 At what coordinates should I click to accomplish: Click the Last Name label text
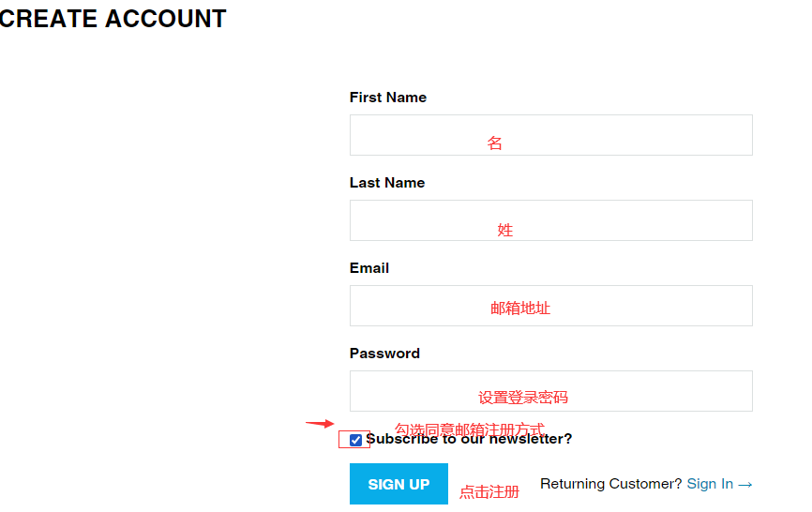tap(386, 183)
